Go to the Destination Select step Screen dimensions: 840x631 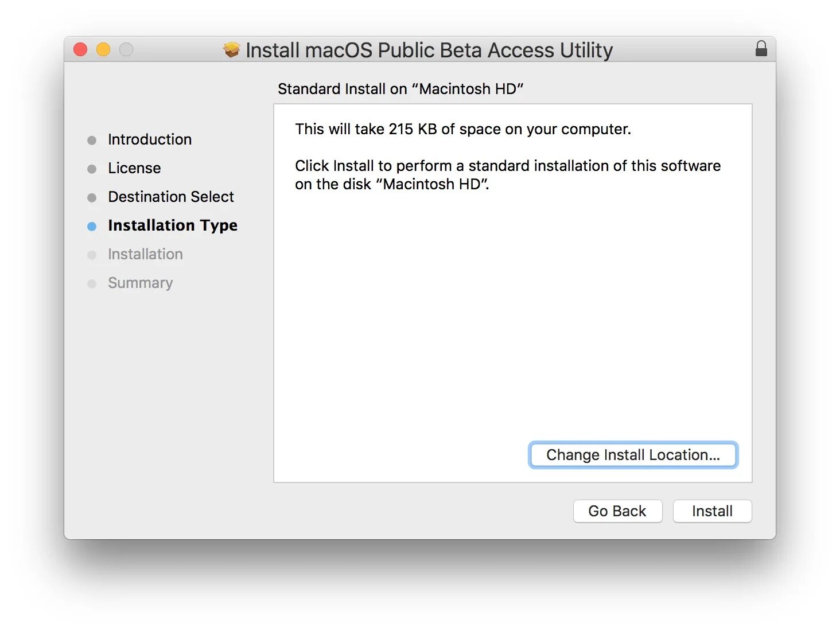point(170,197)
